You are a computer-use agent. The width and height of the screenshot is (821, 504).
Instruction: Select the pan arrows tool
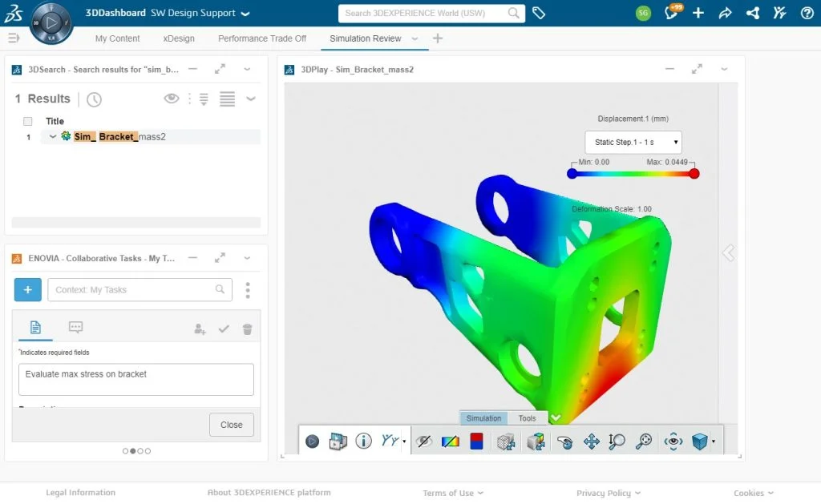point(592,442)
